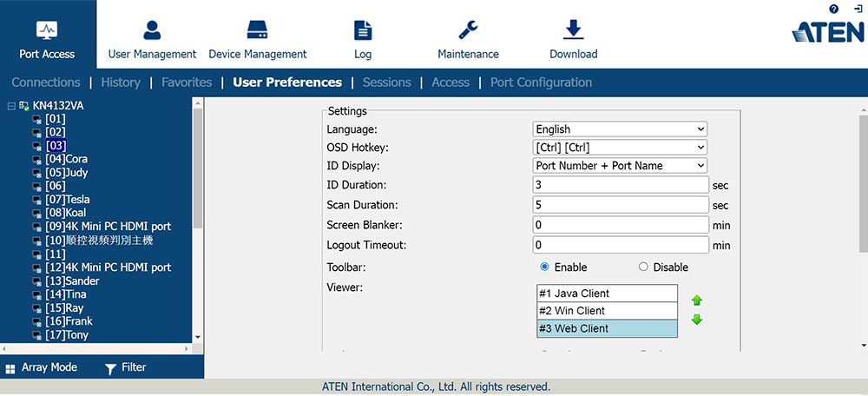Click Array Mode button

tap(41, 367)
